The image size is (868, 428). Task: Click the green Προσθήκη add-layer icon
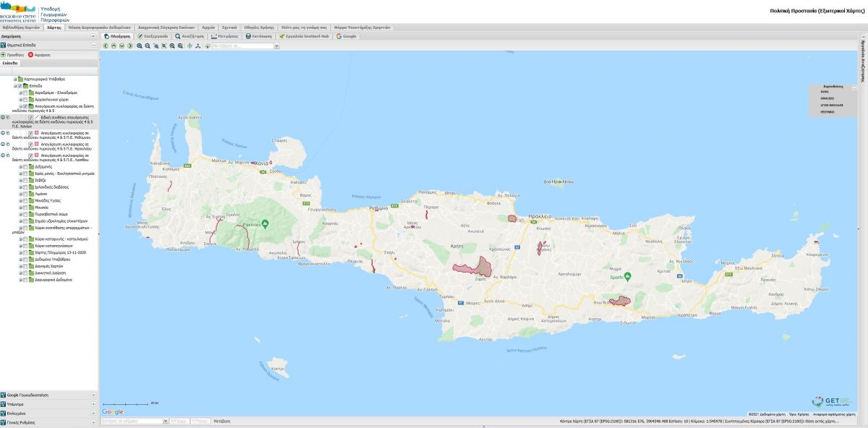[x=3, y=54]
